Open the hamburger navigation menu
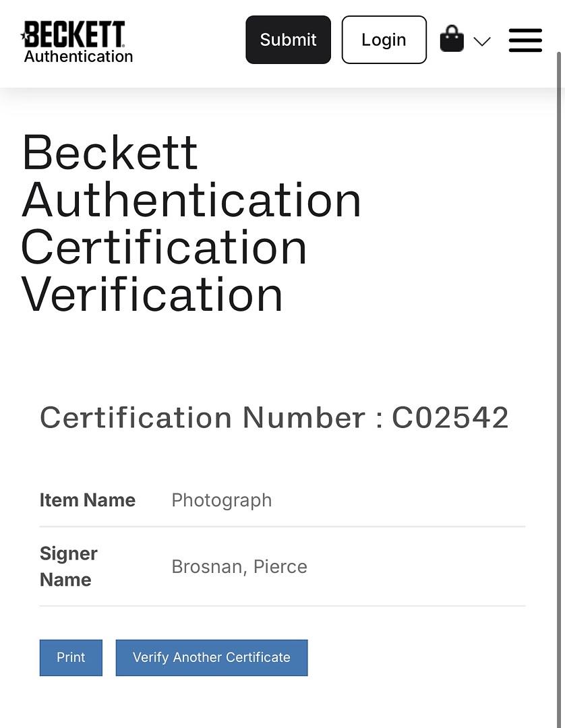 pyautogui.click(x=525, y=40)
